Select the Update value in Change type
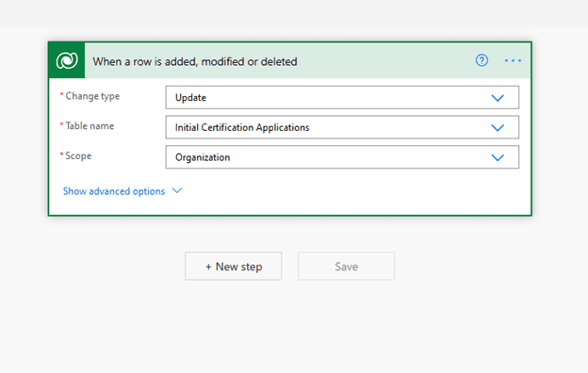588x373 pixels. pyautogui.click(x=190, y=97)
